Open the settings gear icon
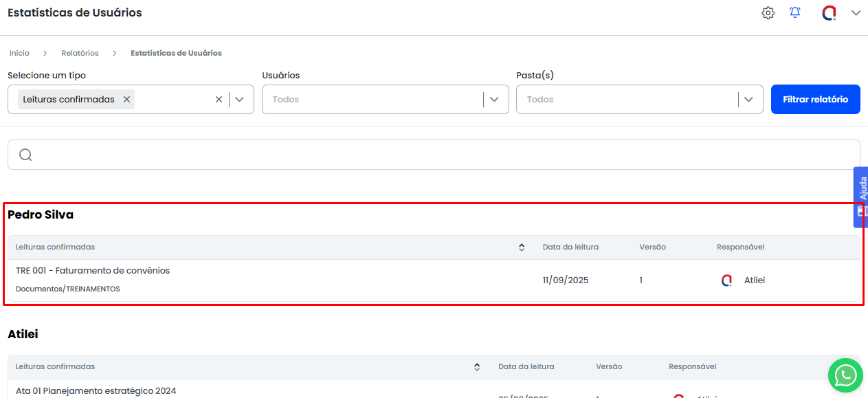 pos(768,13)
